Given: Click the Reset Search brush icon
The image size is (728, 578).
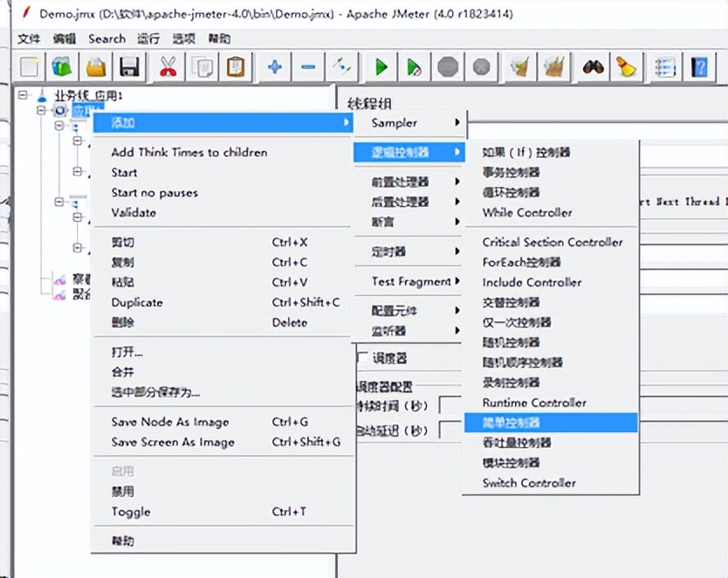Looking at the screenshot, I should [x=626, y=67].
